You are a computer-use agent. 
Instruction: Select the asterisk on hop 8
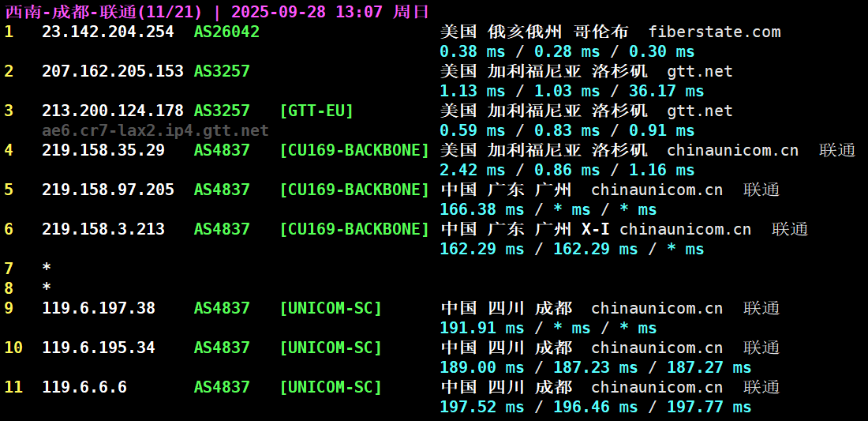tap(47, 288)
